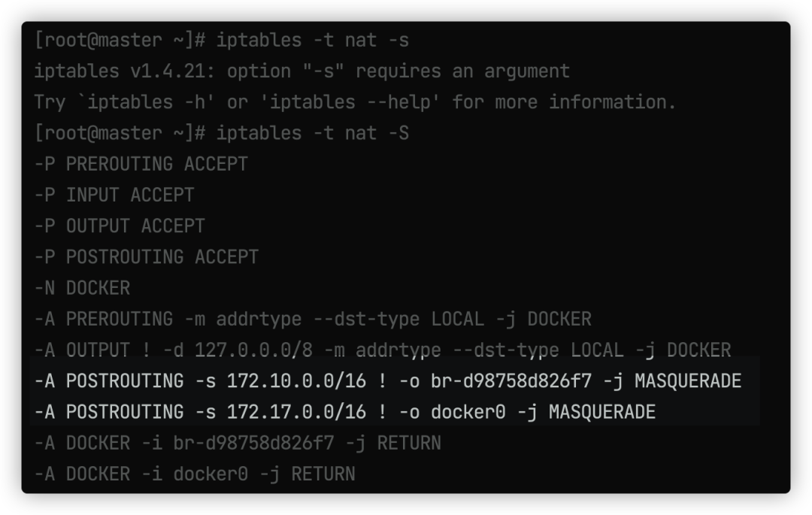Click the OUTPUT 127.0.0.0/8 rule line
This screenshot has height=515, width=812.
point(383,350)
